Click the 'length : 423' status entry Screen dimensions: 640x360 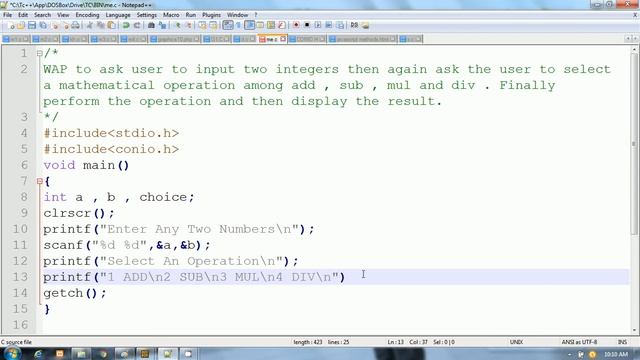point(307,342)
